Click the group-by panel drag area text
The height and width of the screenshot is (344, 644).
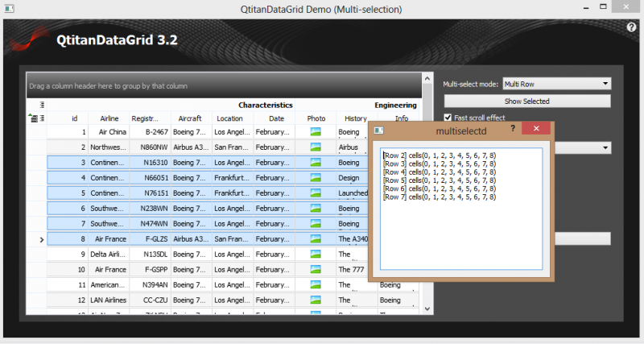pos(108,86)
